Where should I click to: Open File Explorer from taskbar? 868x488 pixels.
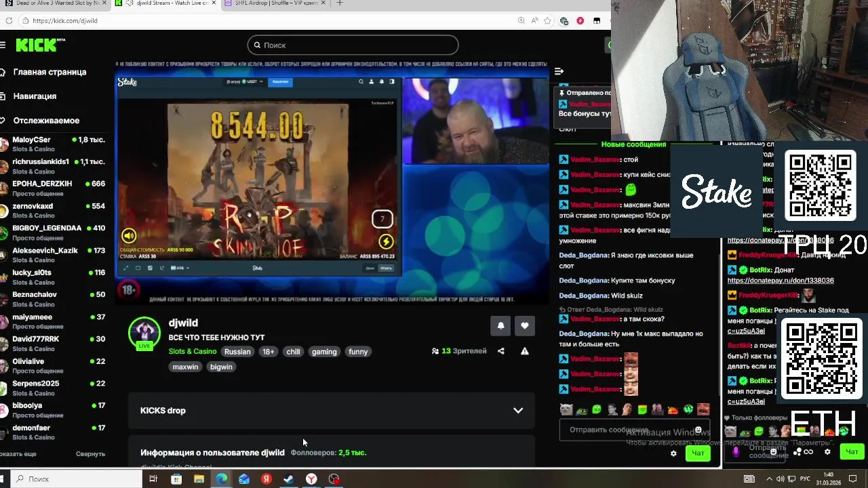(199, 479)
